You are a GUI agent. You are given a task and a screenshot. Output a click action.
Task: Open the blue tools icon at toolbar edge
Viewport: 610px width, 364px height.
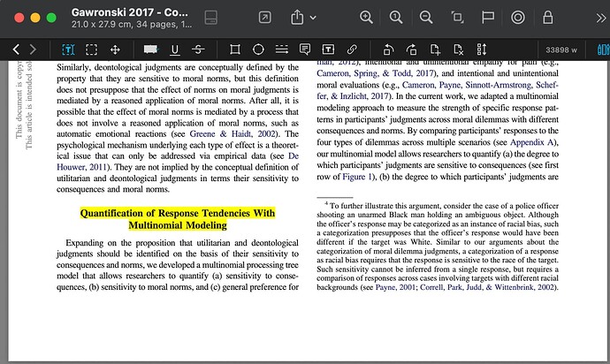click(604, 49)
